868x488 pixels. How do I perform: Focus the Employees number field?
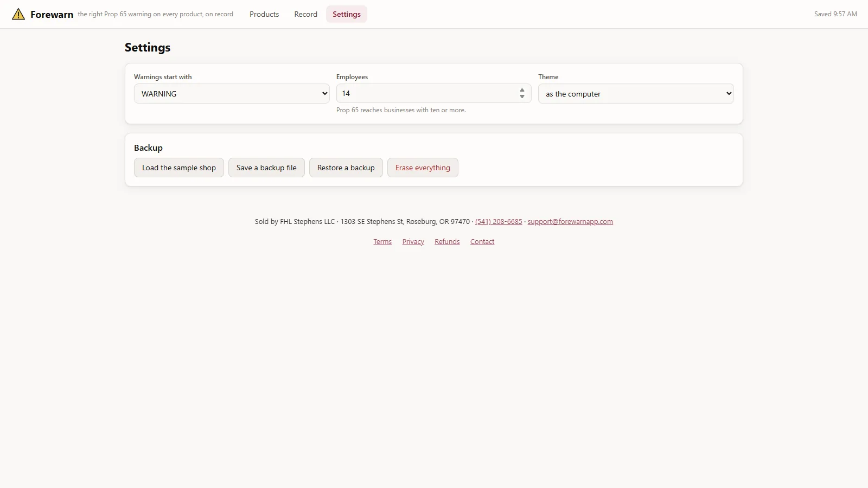pos(429,93)
